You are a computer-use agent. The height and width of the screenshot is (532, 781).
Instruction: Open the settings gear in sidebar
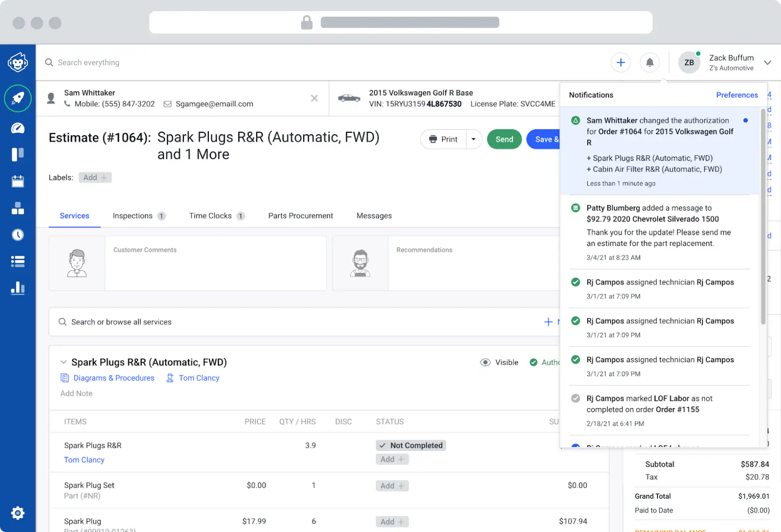[x=18, y=512]
